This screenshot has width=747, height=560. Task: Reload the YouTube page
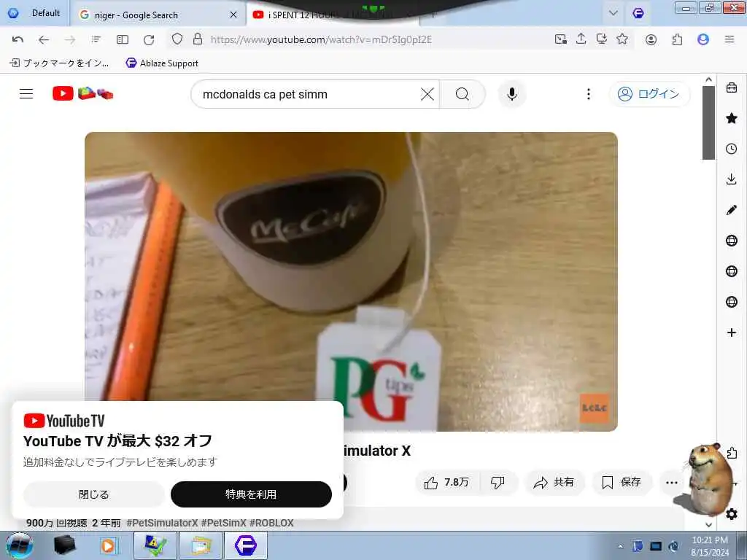tap(149, 39)
